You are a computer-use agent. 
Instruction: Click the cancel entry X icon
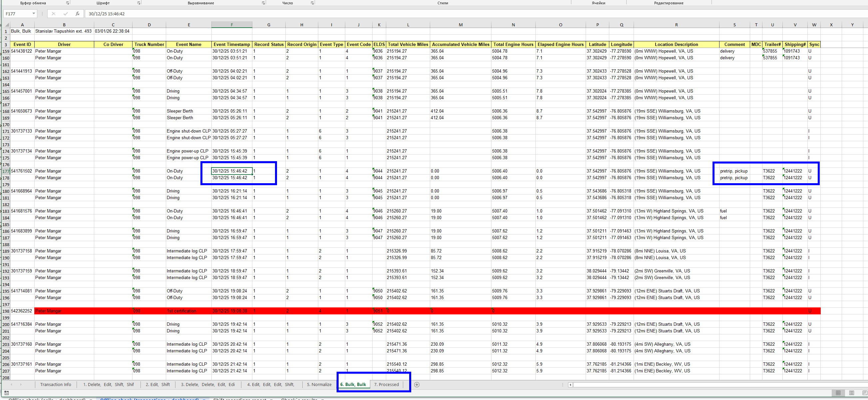click(x=53, y=14)
